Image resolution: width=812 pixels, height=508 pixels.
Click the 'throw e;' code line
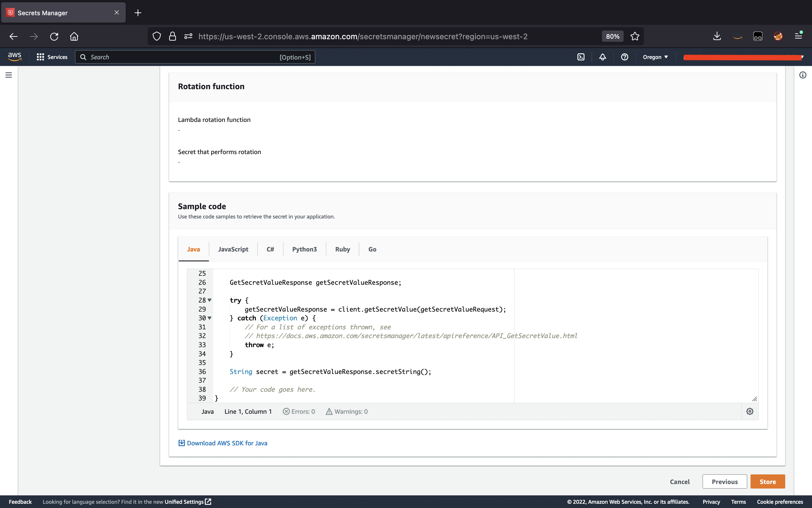259,345
